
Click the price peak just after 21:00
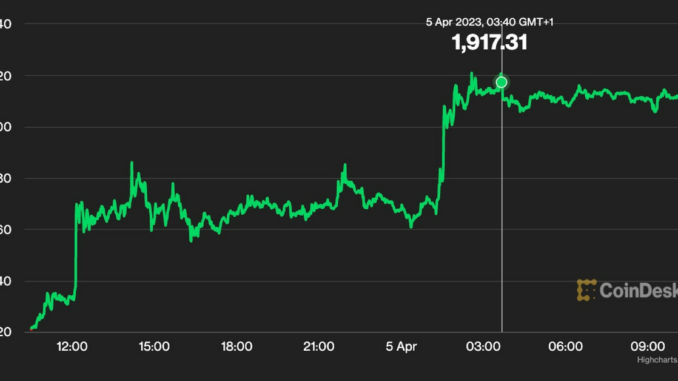[x=345, y=165]
